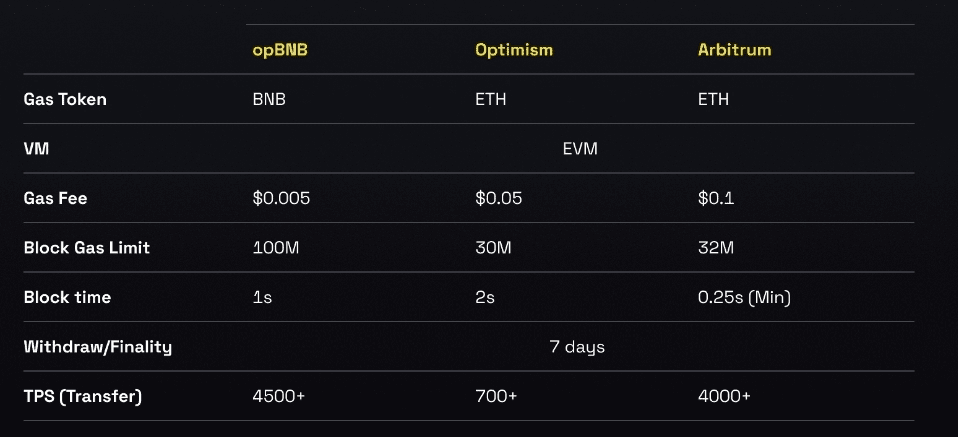
Task: Click the 7 days finality value
Action: pyautogui.click(x=577, y=347)
